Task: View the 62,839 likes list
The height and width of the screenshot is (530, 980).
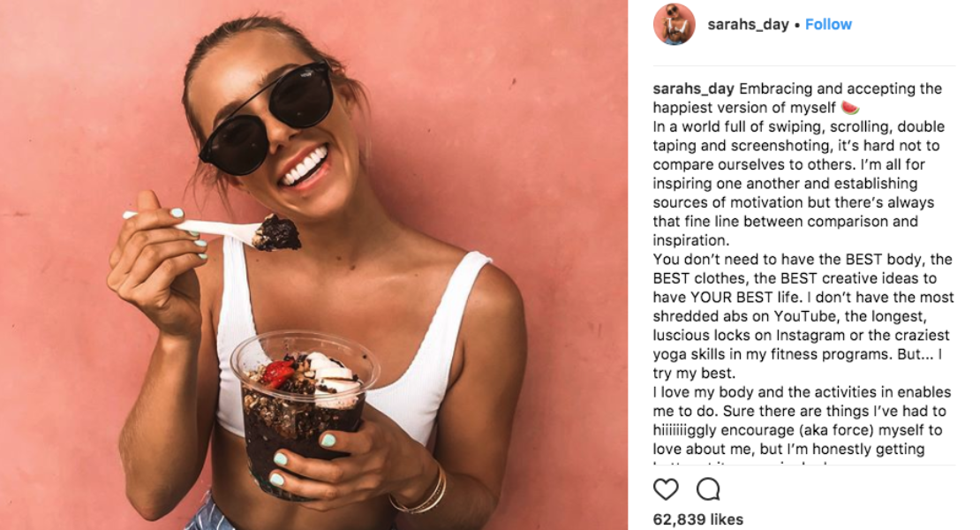Action: point(698,519)
